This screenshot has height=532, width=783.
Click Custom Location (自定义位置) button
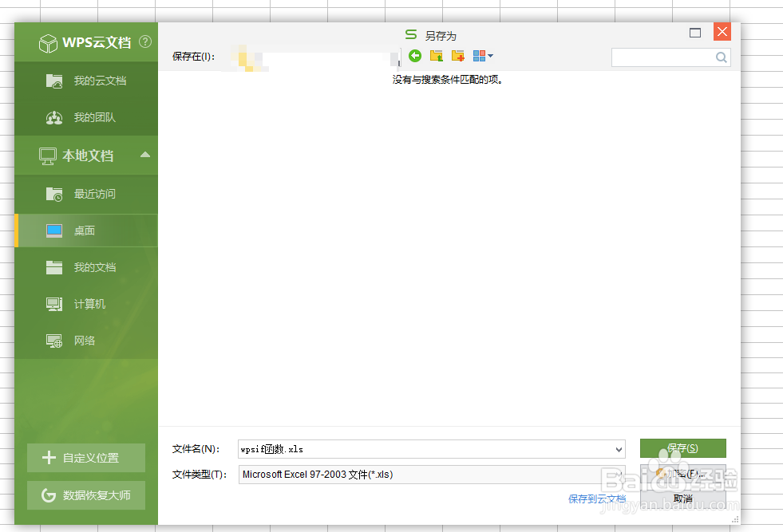pos(86,458)
